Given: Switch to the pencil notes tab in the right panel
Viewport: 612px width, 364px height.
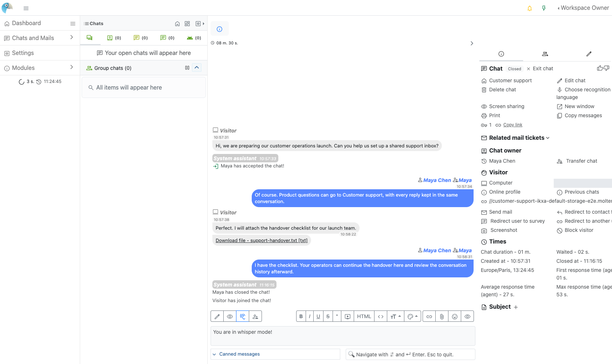Looking at the screenshot, I should point(589,54).
